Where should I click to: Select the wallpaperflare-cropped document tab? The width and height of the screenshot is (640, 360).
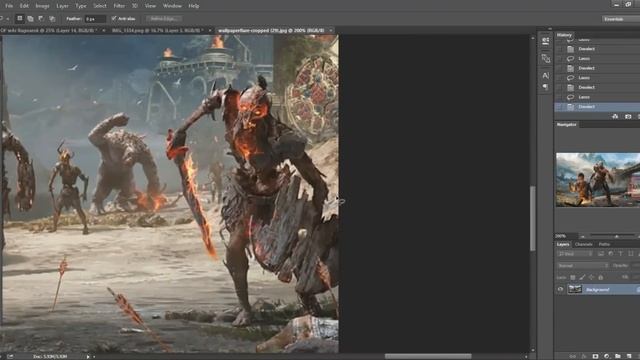(271, 30)
